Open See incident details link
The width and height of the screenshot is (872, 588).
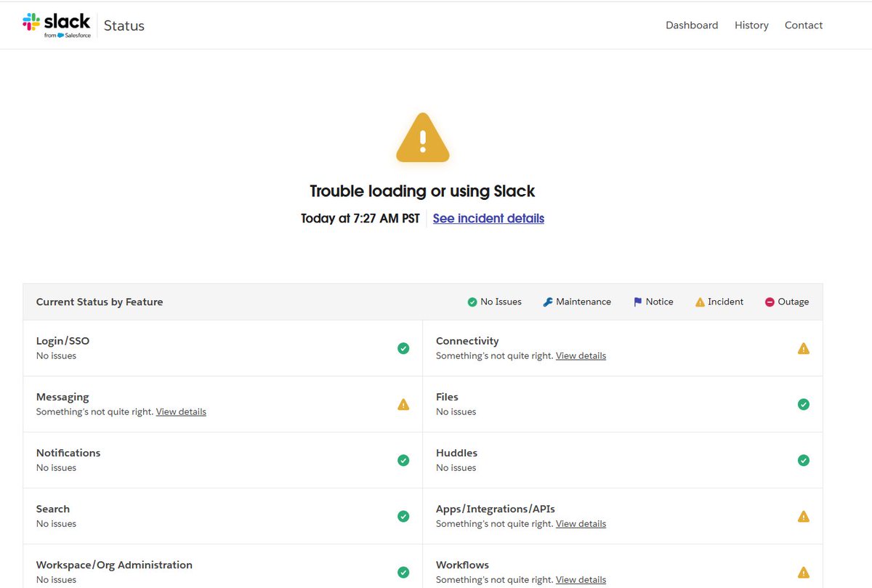(488, 218)
